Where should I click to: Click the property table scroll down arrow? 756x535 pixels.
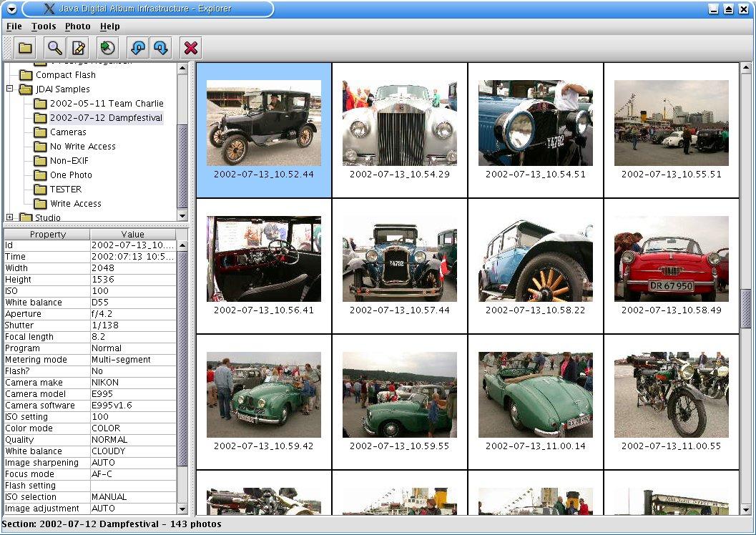[182, 509]
